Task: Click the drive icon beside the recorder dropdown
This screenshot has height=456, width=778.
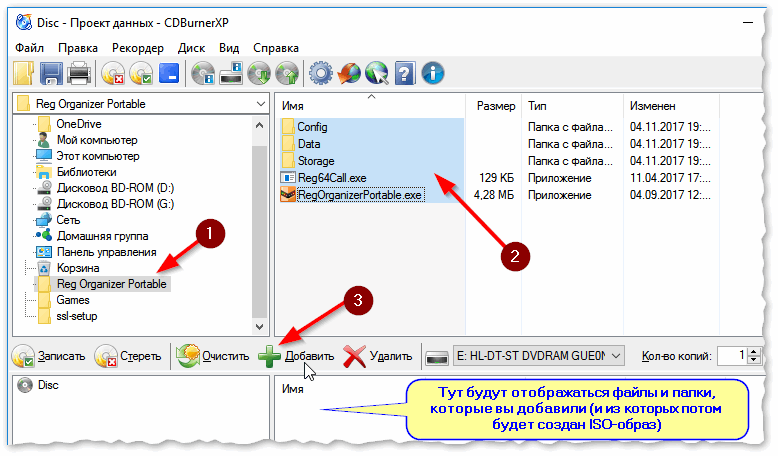Action: tap(437, 356)
